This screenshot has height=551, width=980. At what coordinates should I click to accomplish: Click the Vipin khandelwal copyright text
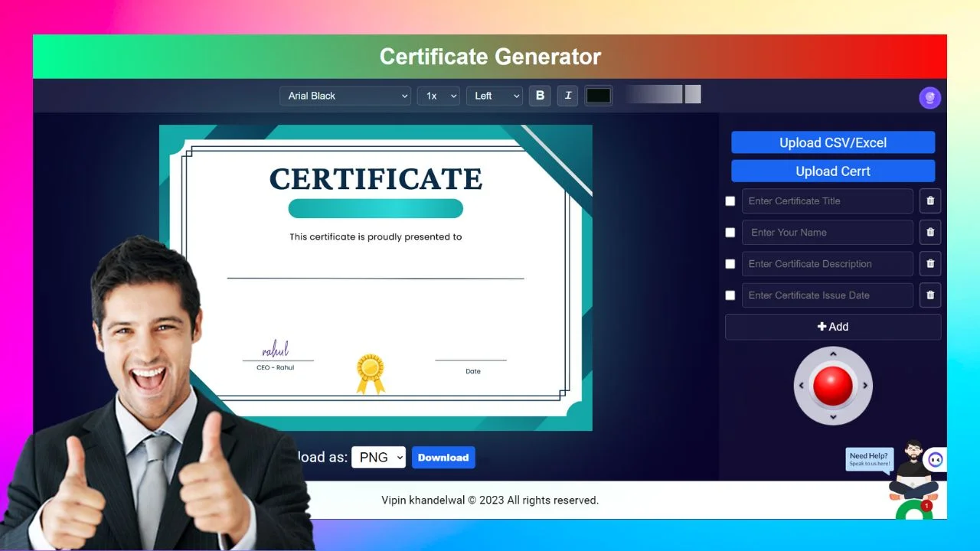[x=490, y=500]
